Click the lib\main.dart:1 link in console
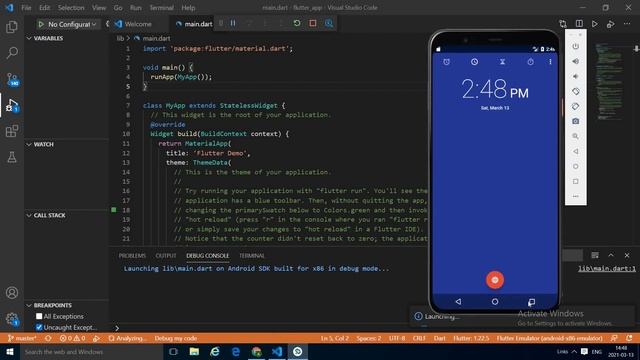This screenshot has width=640, height=360. (x=607, y=269)
